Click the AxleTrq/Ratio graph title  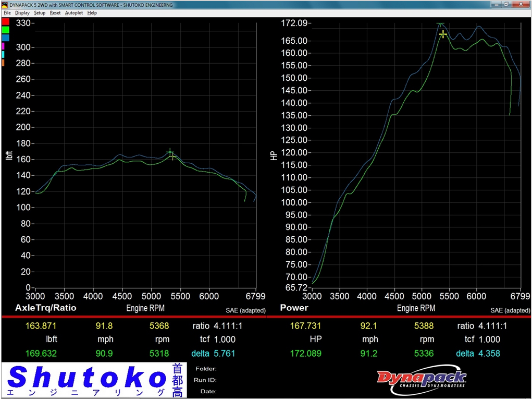click(46, 308)
